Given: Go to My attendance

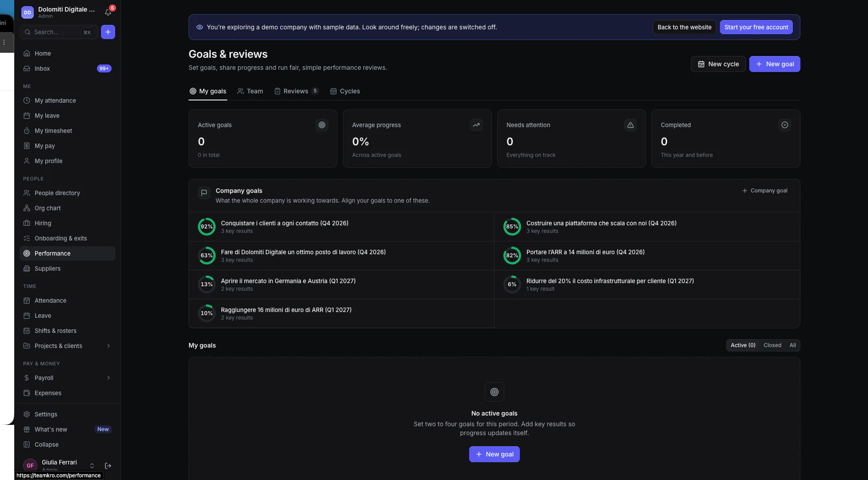Looking at the screenshot, I should 67,100.
